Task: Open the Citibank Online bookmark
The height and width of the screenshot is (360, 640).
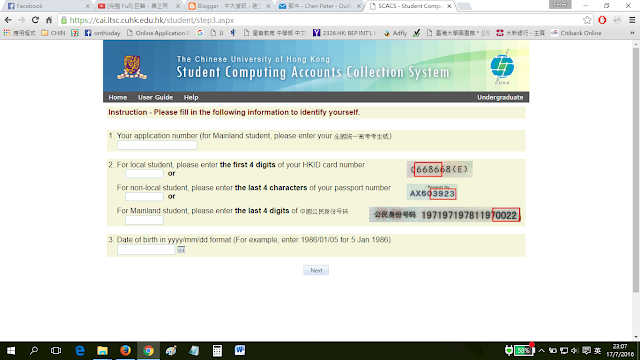Action: [576, 33]
